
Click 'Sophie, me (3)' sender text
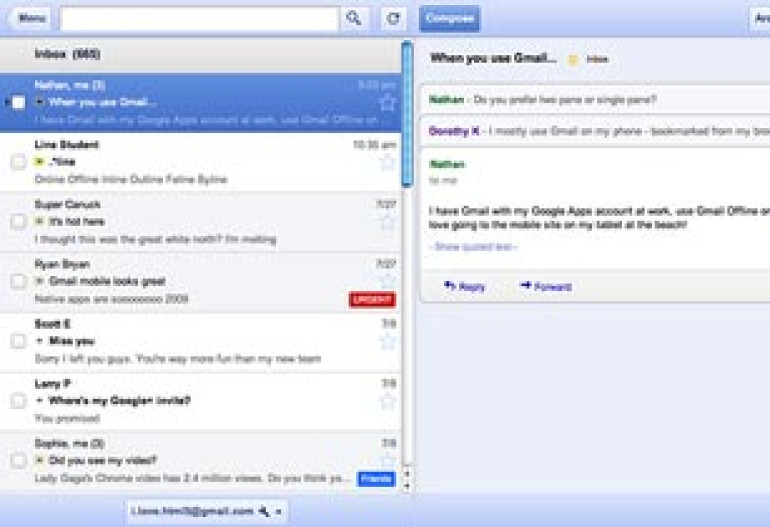(x=69, y=444)
